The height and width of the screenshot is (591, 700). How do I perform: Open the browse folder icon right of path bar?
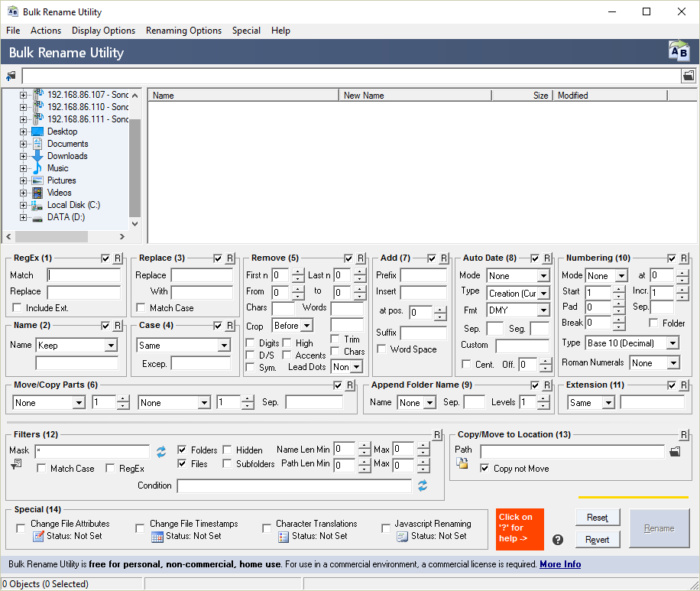coord(688,75)
